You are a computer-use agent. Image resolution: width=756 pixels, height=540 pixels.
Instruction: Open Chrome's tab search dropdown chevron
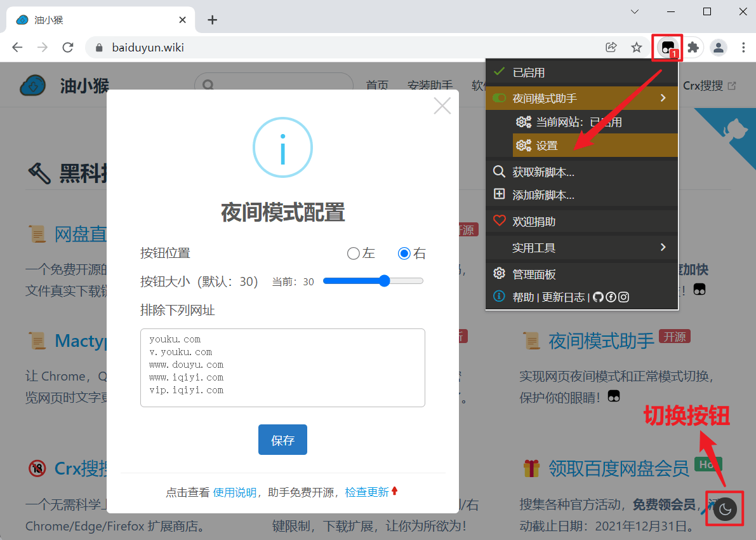pos(635,11)
